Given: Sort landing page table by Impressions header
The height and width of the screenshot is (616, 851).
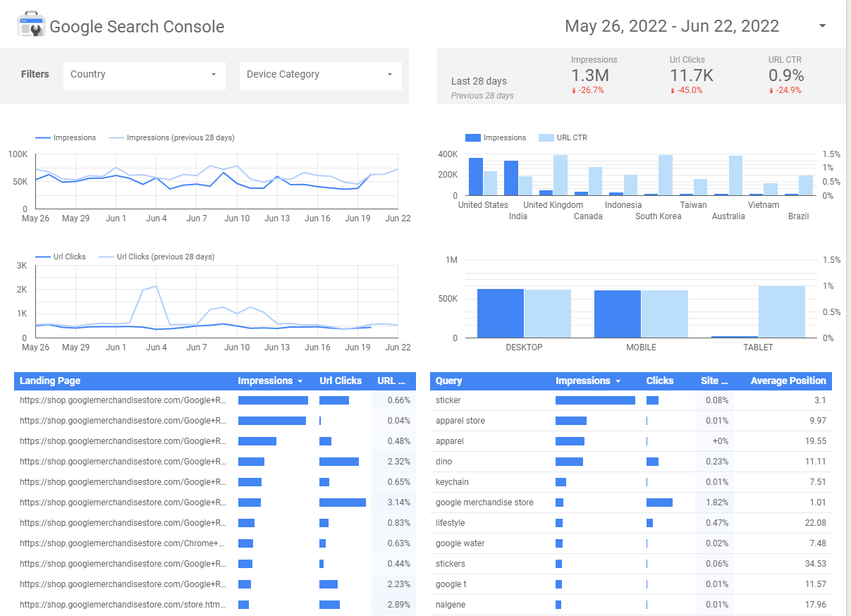Looking at the screenshot, I should click(265, 381).
